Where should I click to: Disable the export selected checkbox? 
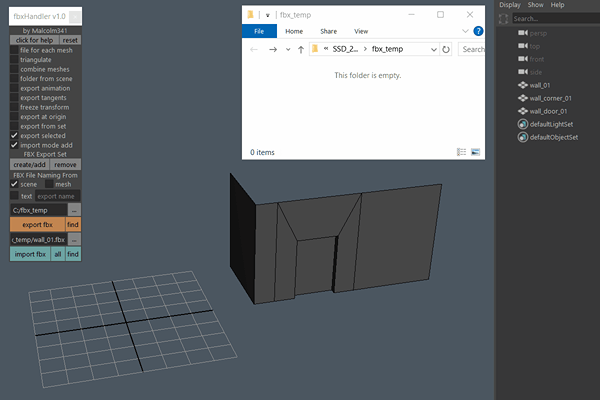click(x=14, y=135)
